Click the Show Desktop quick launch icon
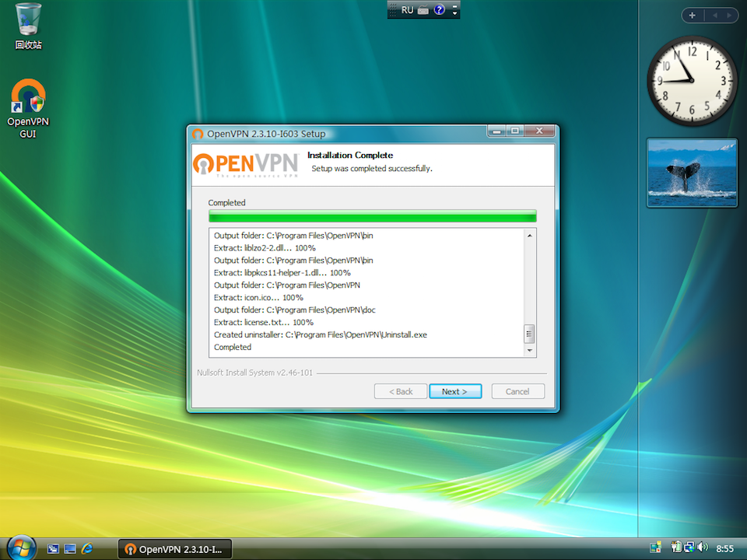This screenshot has height=560, width=747. [x=70, y=549]
